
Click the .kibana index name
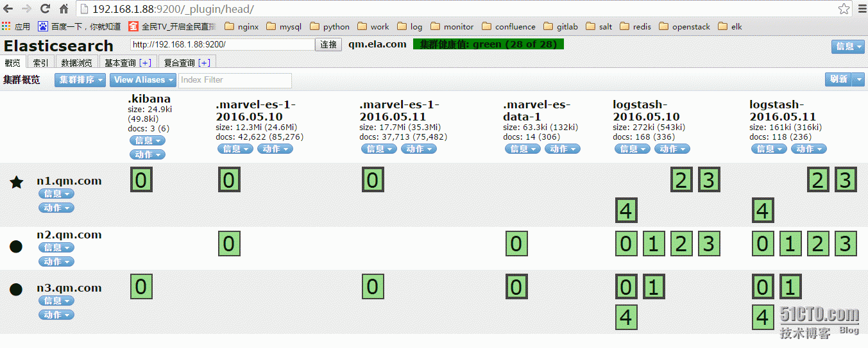[x=149, y=99]
